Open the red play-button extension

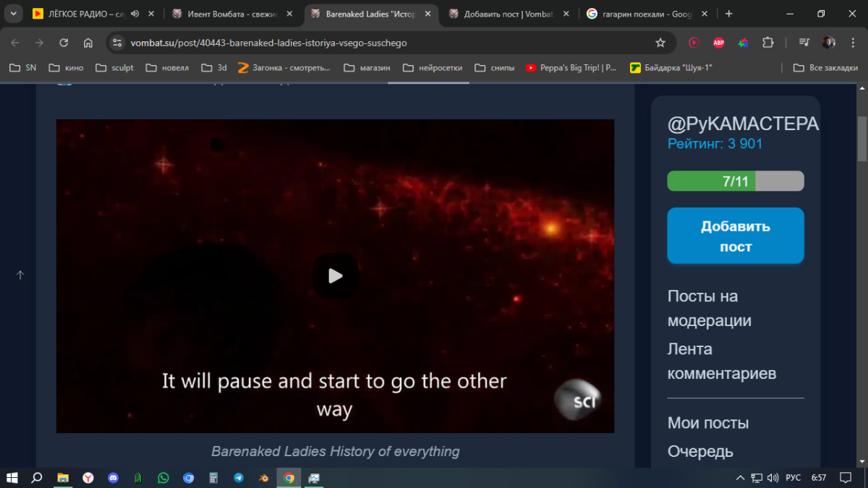click(694, 43)
